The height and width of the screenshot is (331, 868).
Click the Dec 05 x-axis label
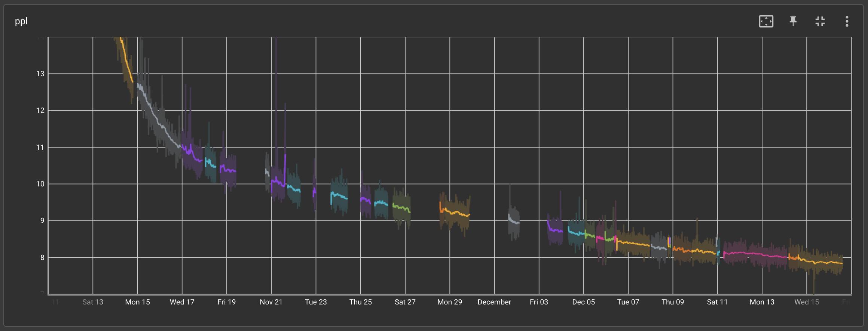tap(583, 302)
